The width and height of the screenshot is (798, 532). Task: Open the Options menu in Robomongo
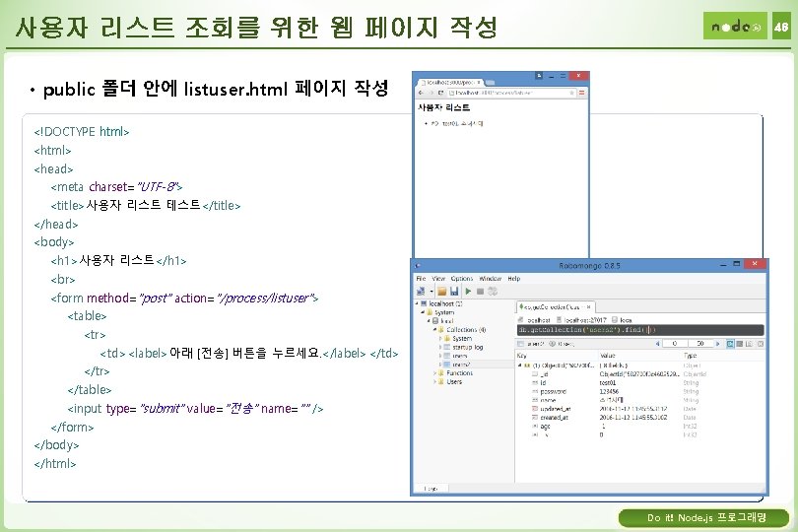(462, 279)
